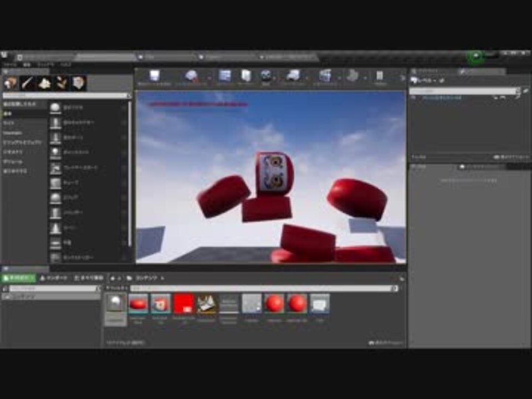Click the インポート button
This screenshot has width=532, height=399.
(54, 278)
